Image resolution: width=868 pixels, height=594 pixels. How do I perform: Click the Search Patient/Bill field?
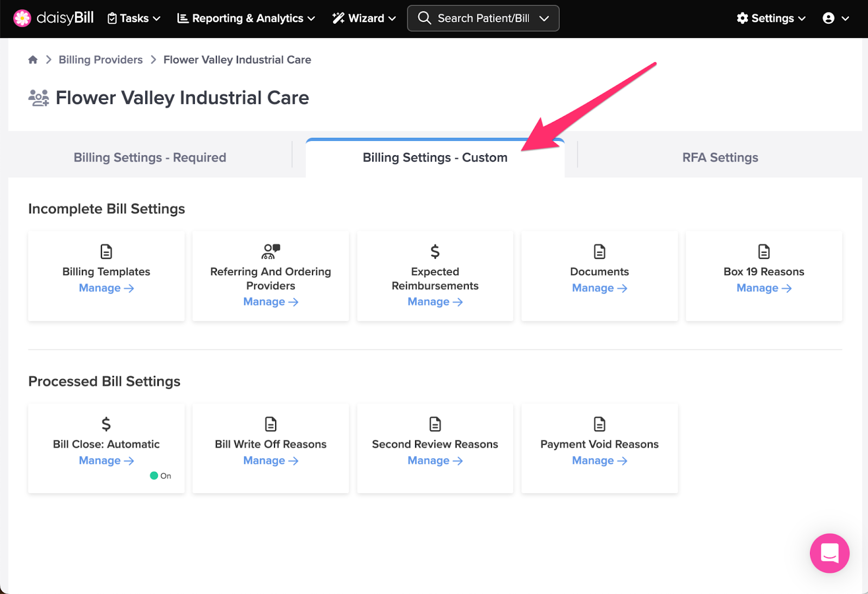(x=483, y=18)
